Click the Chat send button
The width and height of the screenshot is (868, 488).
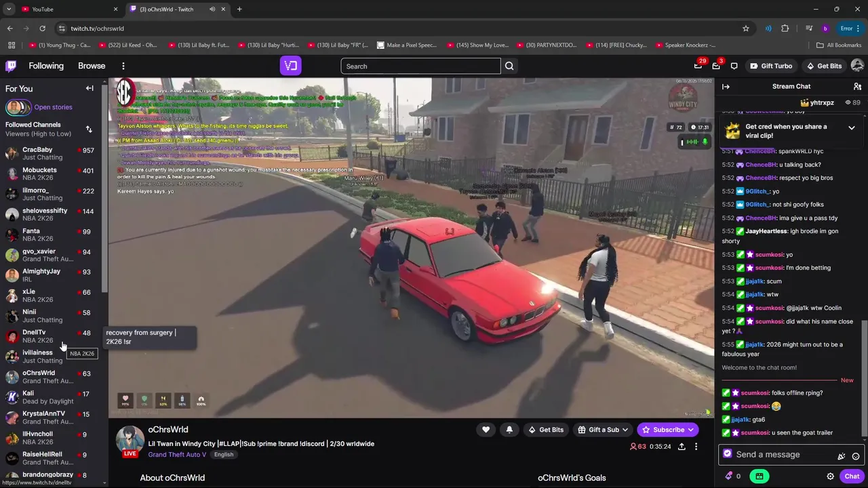coord(852,476)
